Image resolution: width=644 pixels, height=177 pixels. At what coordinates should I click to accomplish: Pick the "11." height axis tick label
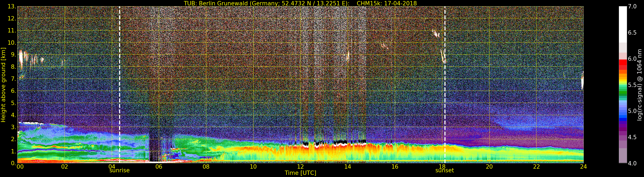pos(12,31)
